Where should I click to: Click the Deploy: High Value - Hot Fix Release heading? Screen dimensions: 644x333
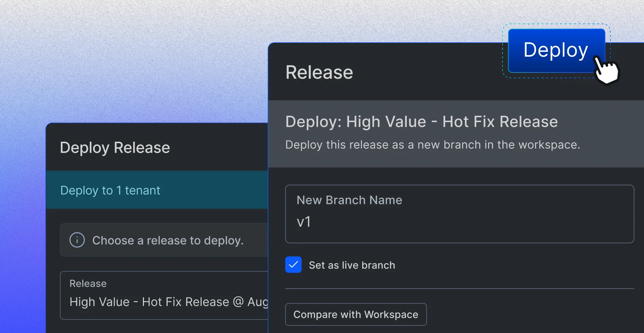pos(422,122)
